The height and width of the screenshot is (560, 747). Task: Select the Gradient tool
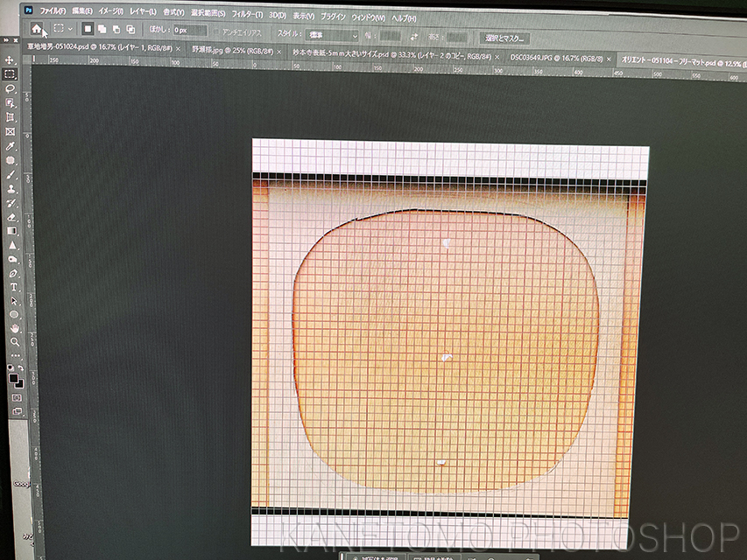[x=12, y=231]
